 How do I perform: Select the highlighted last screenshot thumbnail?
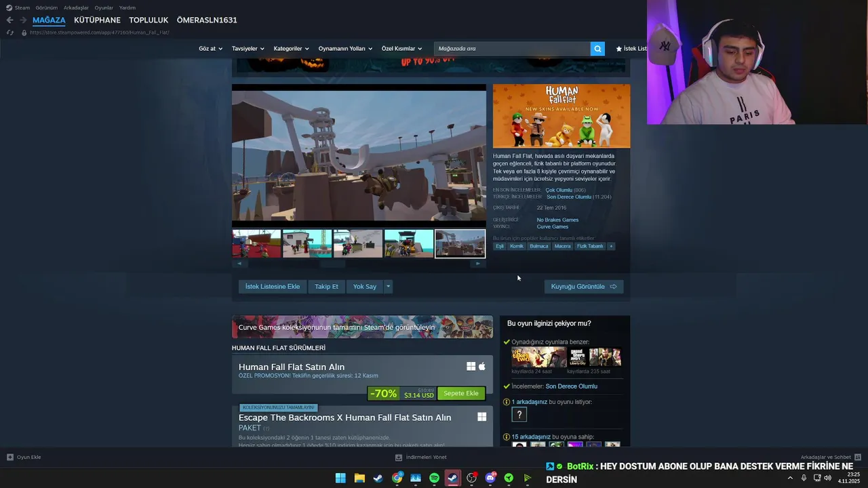point(460,243)
